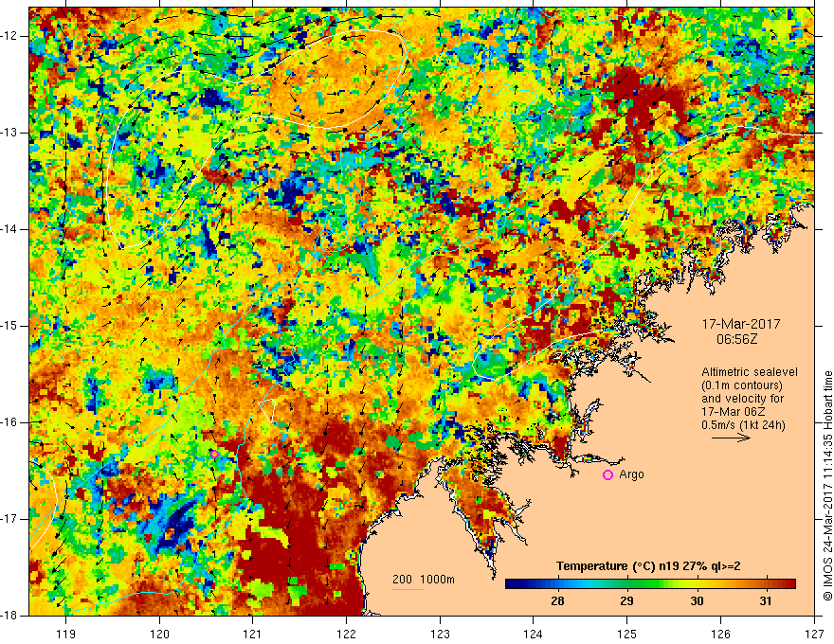Image resolution: width=834 pixels, height=644 pixels.
Task: Click the '31' color bar tick label
Action: (x=766, y=601)
